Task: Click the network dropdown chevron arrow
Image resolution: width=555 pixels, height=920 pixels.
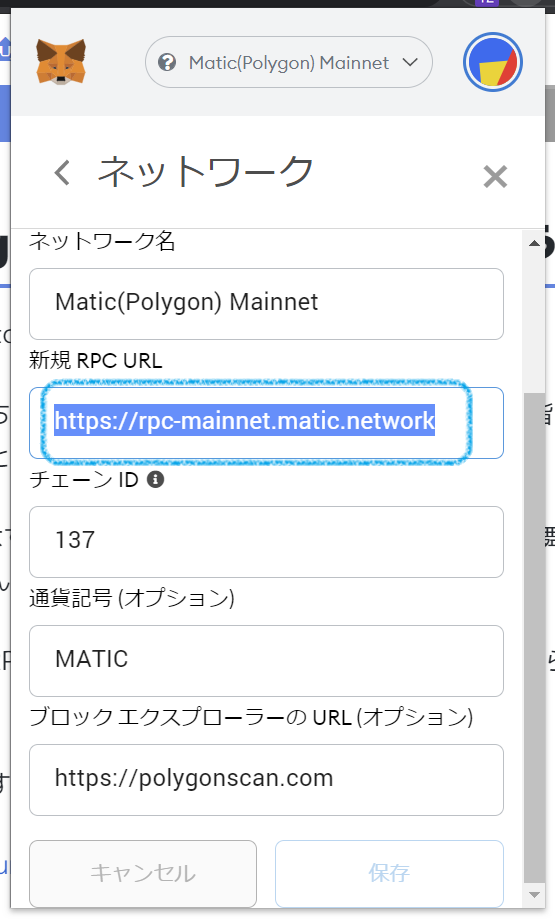Action: [410, 62]
